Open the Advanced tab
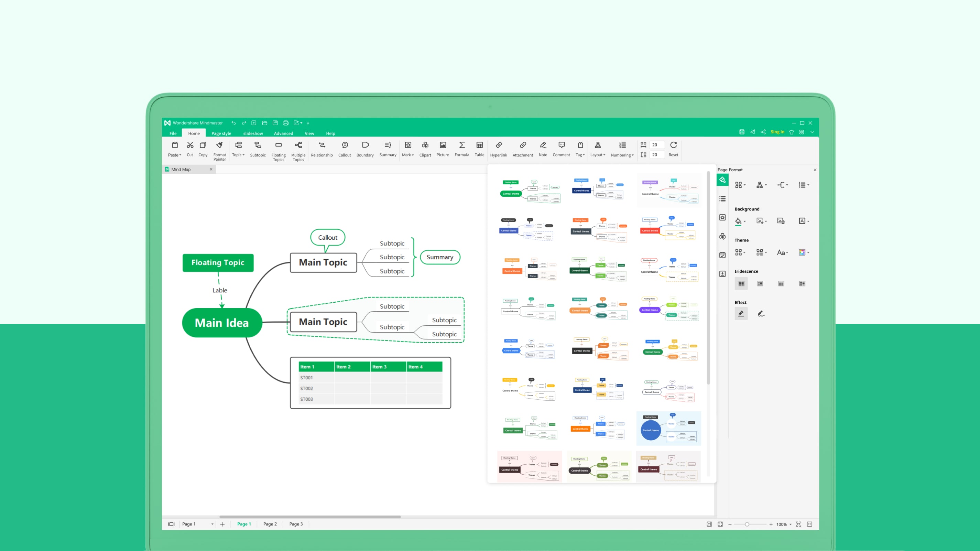 point(283,133)
